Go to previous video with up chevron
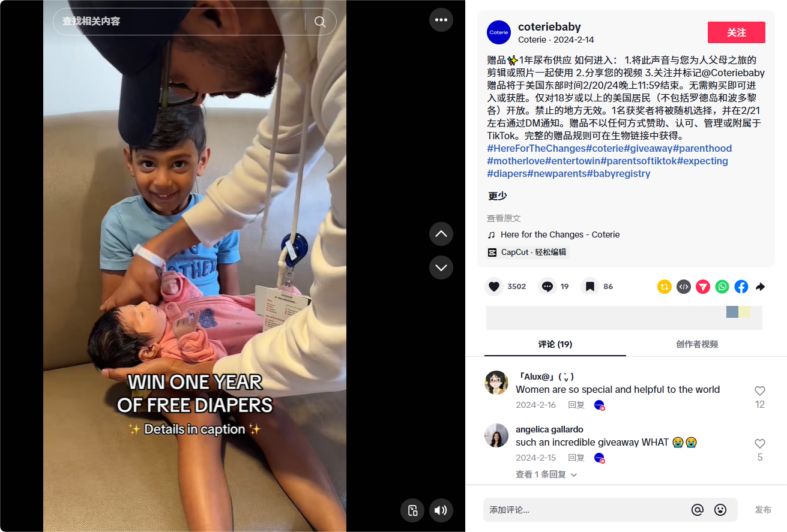787x532 pixels. click(441, 234)
